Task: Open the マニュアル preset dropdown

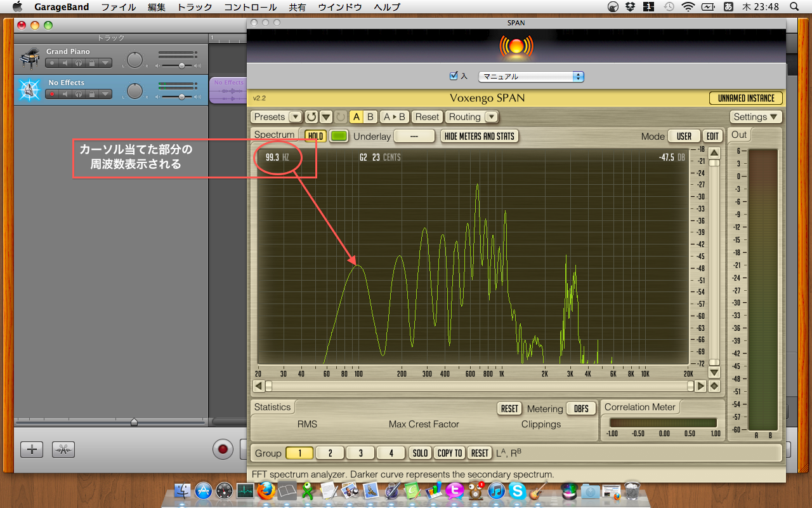Action: coord(531,76)
